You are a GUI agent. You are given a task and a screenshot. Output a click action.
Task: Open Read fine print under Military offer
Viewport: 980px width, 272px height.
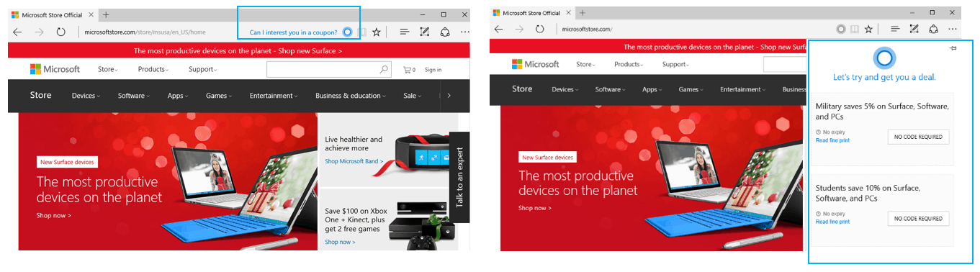pyautogui.click(x=832, y=140)
